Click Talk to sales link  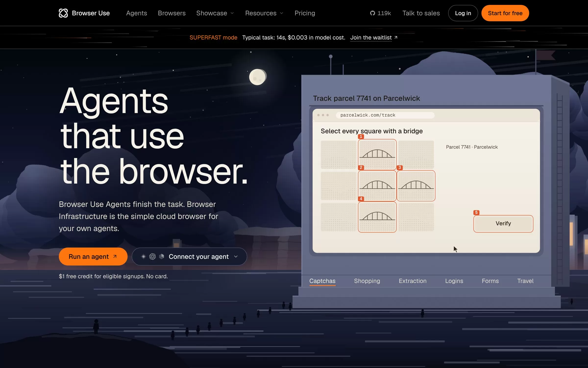pyautogui.click(x=421, y=13)
